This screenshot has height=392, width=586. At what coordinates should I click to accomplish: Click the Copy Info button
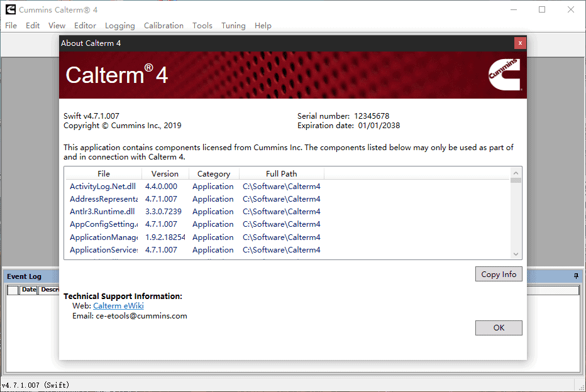(x=499, y=274)
